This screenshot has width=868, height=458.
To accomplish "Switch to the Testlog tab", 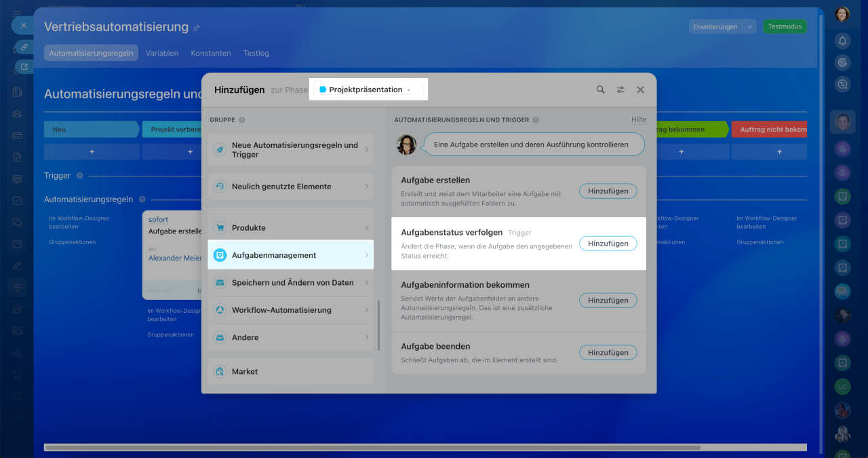I will [256, 53].
